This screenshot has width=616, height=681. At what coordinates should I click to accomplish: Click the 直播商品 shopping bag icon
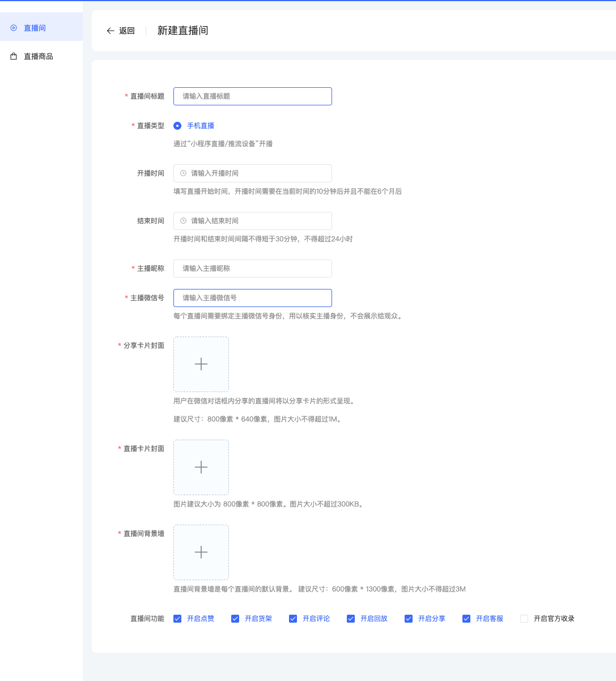tap(14, 57)
